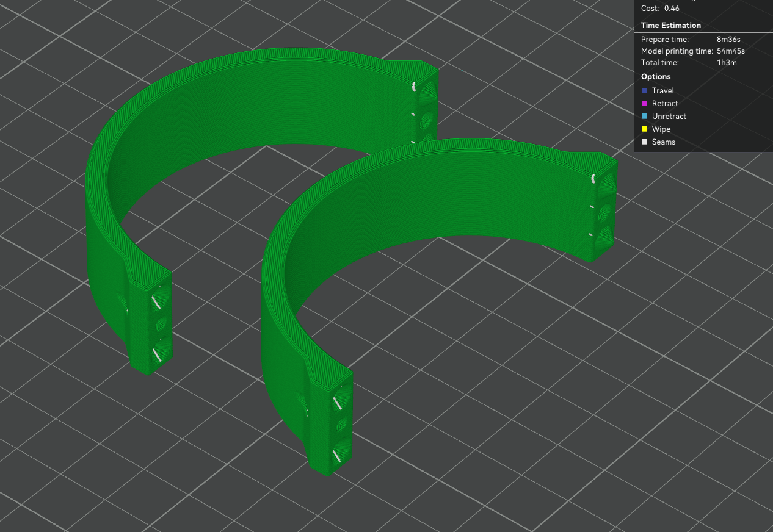Click the Time Estimation section header

pyautogui.click(x=671, y=25)
